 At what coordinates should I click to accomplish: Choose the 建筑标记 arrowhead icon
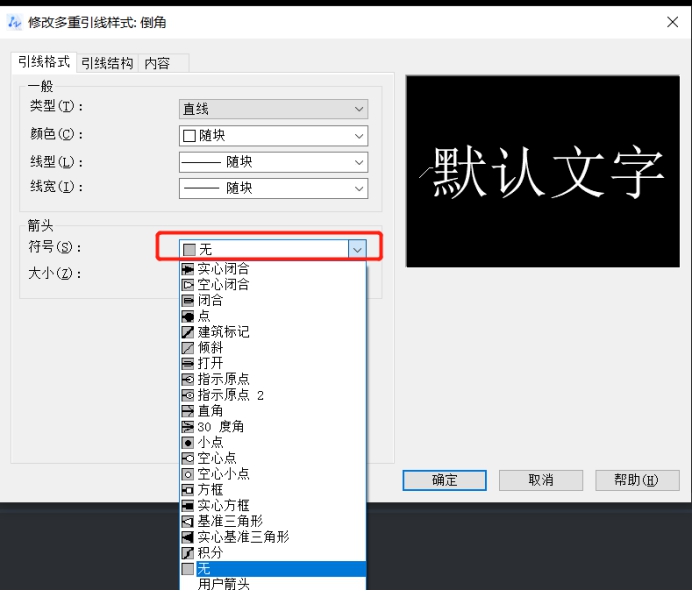pos(188,332)
